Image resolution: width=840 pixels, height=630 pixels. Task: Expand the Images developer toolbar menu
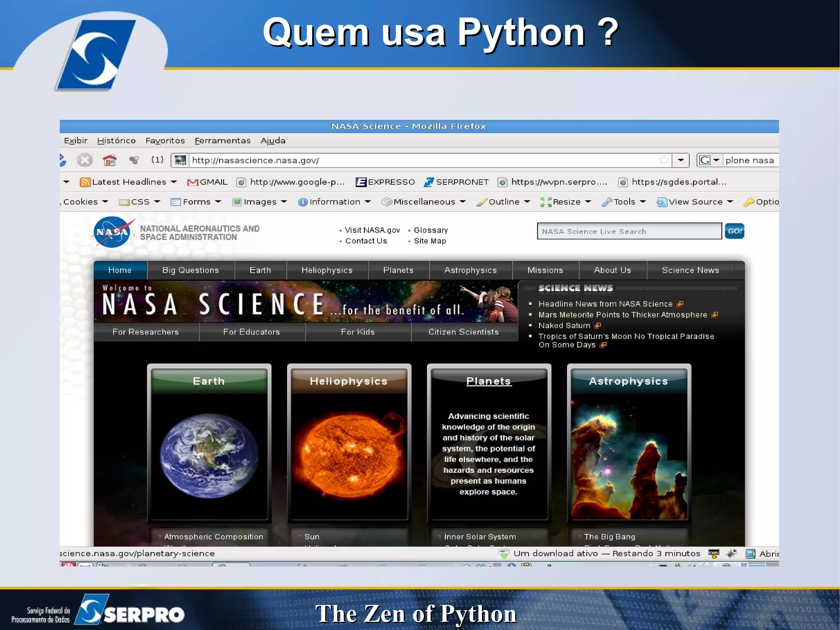[260, 202]
